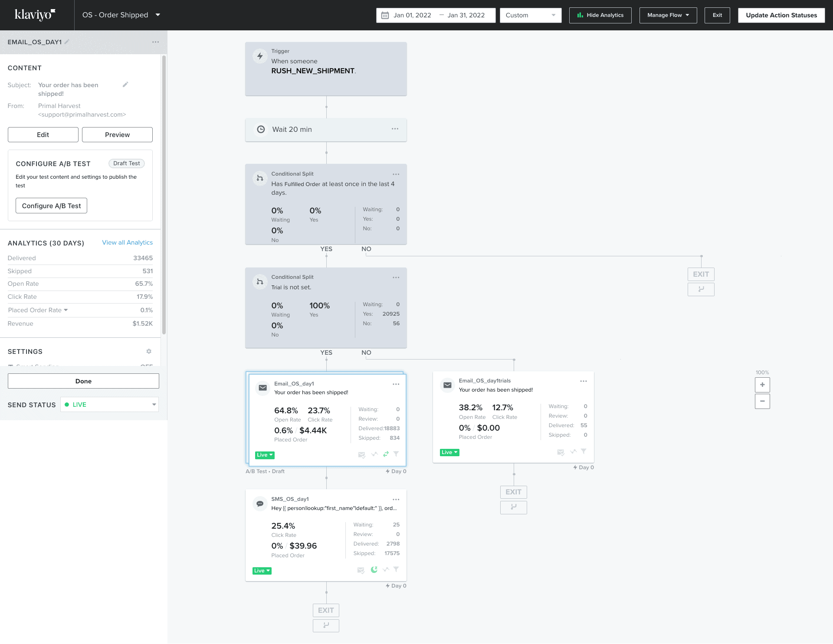
Task: Open the Settings gear in the sidebar
Action: coord(149,351)
